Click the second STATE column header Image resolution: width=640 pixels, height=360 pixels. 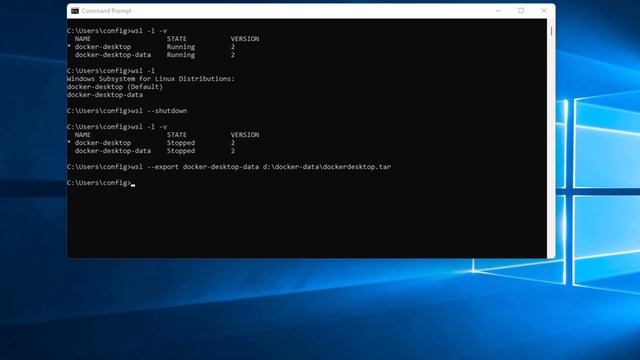(x=176, y=135)
